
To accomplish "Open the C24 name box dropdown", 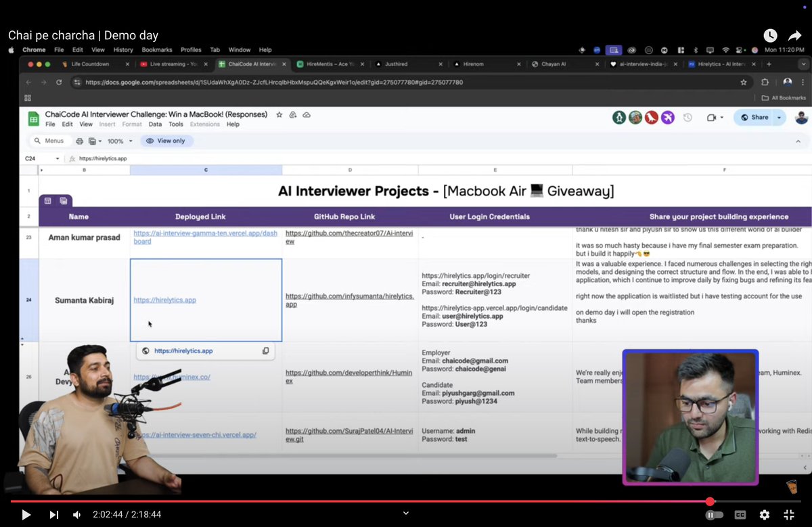I will point(58,158).
